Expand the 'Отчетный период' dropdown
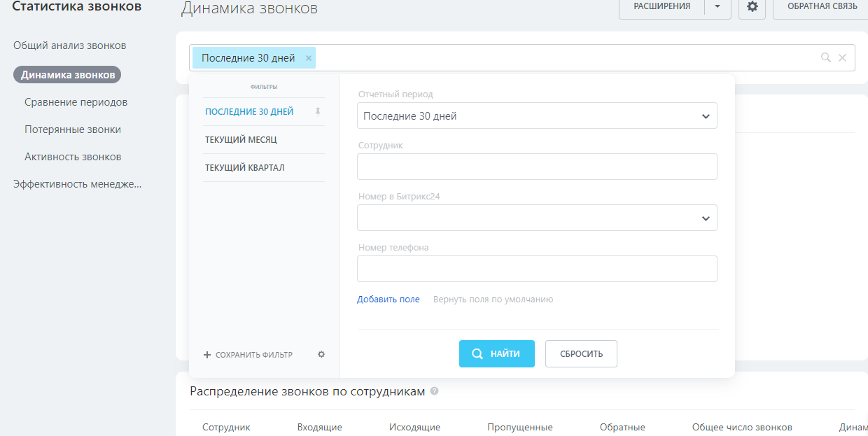 537,116
